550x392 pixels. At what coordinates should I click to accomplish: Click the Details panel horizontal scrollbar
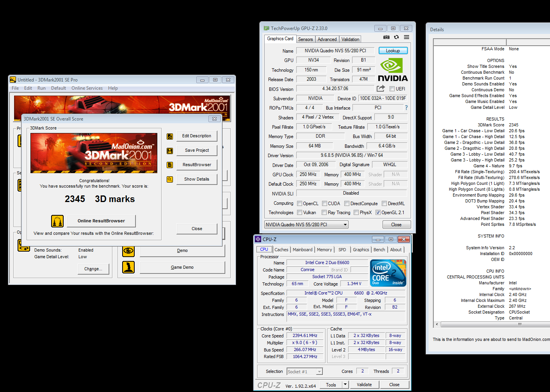[x=495, y=324]
